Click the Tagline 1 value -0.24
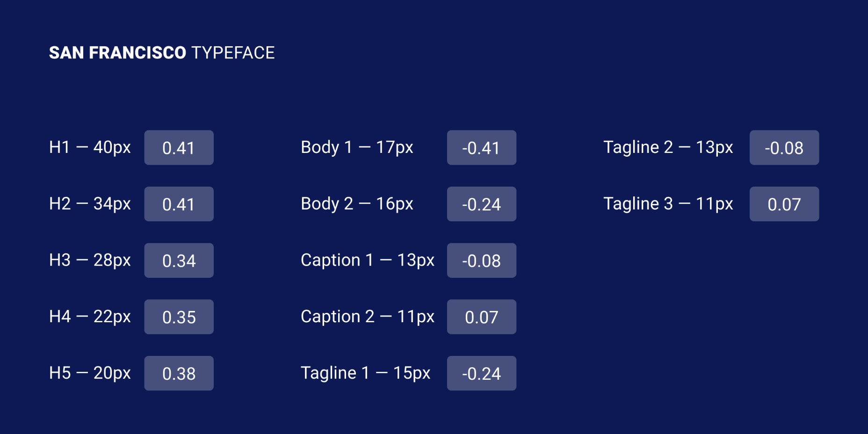The image size is (868, 434). point(481,373)
